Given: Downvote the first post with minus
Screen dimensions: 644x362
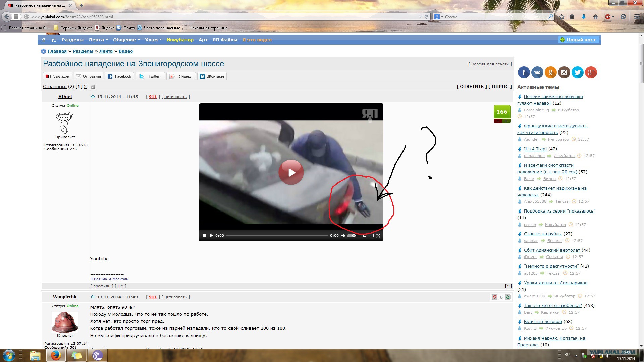Looking at the screenshot, I should 498,121.
